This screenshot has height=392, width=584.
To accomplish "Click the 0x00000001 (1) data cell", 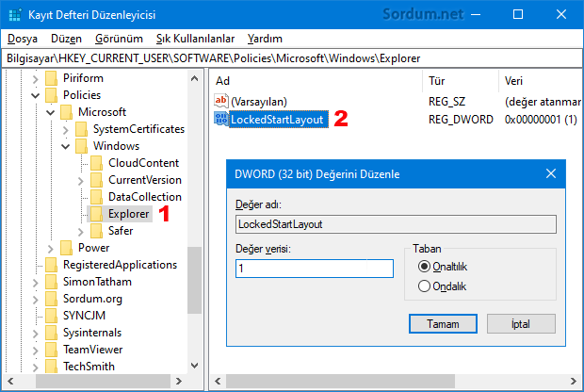I will pyautogui.click(x=541, y=120).
